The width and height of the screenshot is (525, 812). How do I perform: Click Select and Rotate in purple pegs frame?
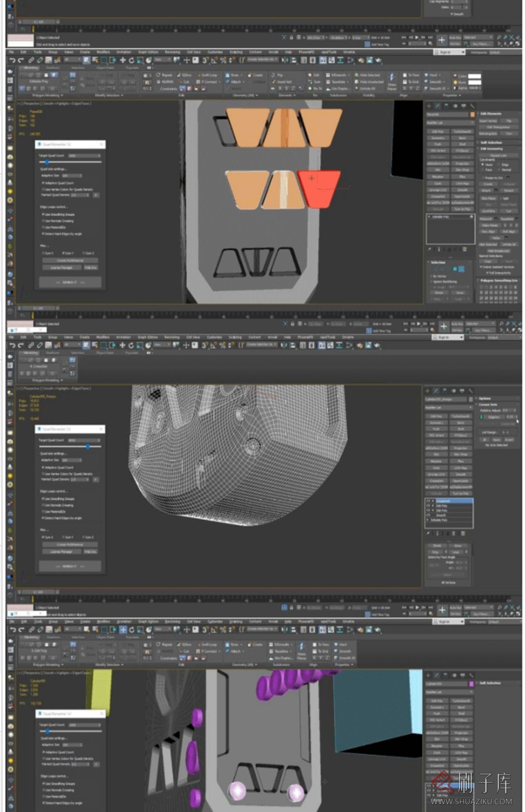tap(132, 630)
